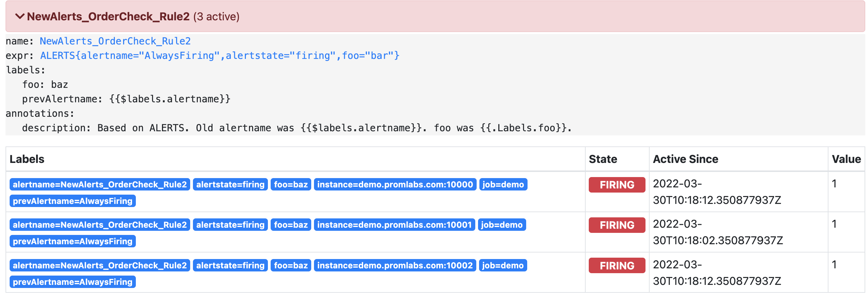Click alertname=NewAlerts_OrderCheck_Rule2 badge on second row
This screenshot has height=299, width=868.
coord(100,225)
